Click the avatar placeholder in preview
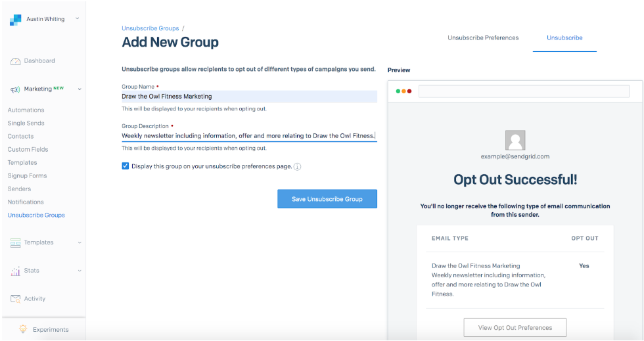 (x=515, y=140)
